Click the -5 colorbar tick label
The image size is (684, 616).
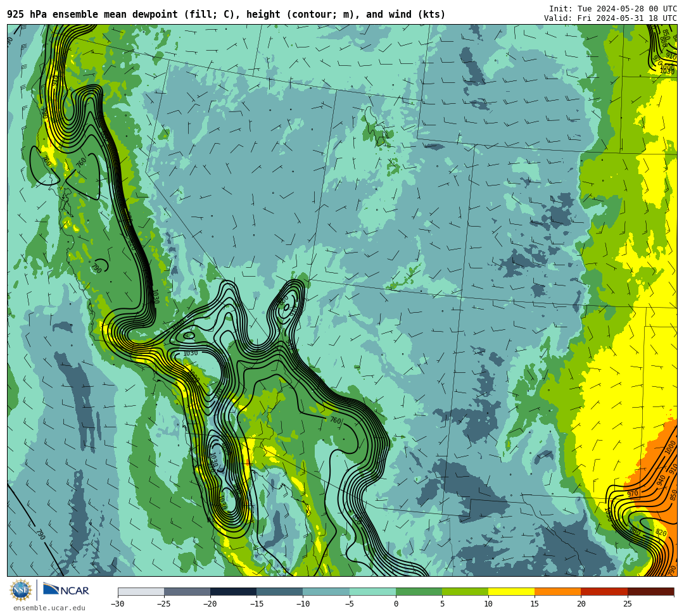click(349, 604)
